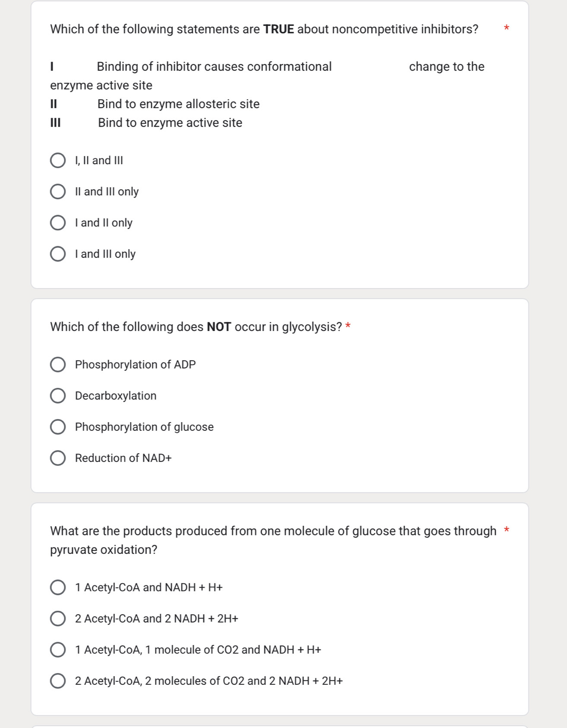Choose "II and III only" answer

58,191
